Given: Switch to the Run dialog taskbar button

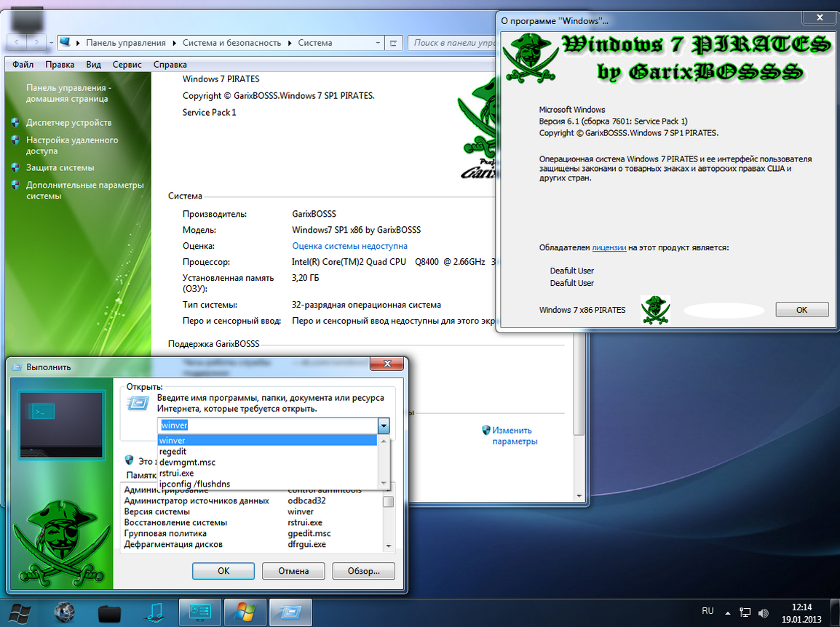Looking at the screenshot, I should [x=290, y=612].
